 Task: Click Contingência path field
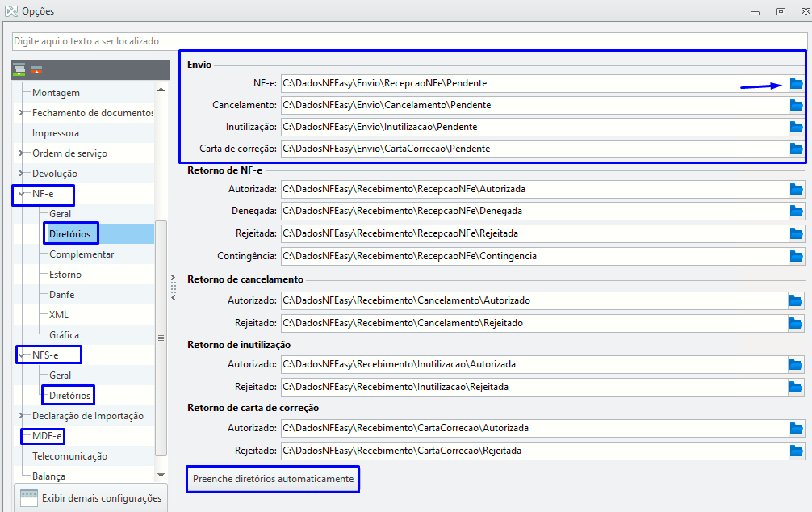534,256
